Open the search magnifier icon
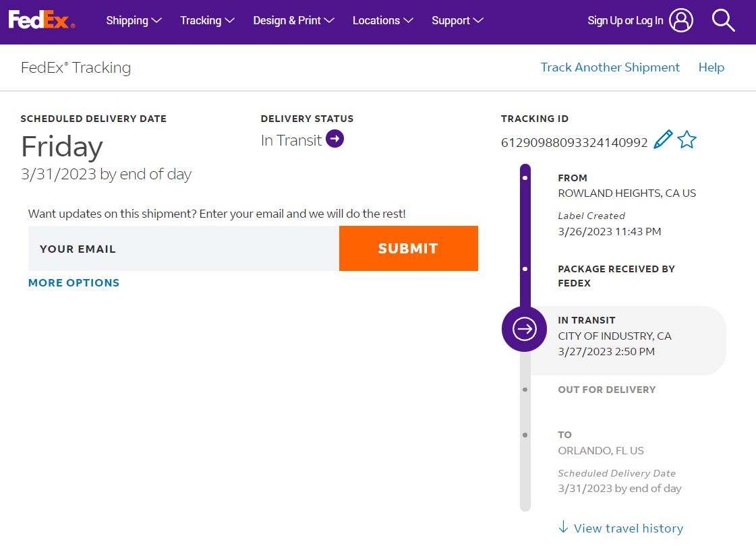Viewport: 756px width, 548px height. click(723, 21)
